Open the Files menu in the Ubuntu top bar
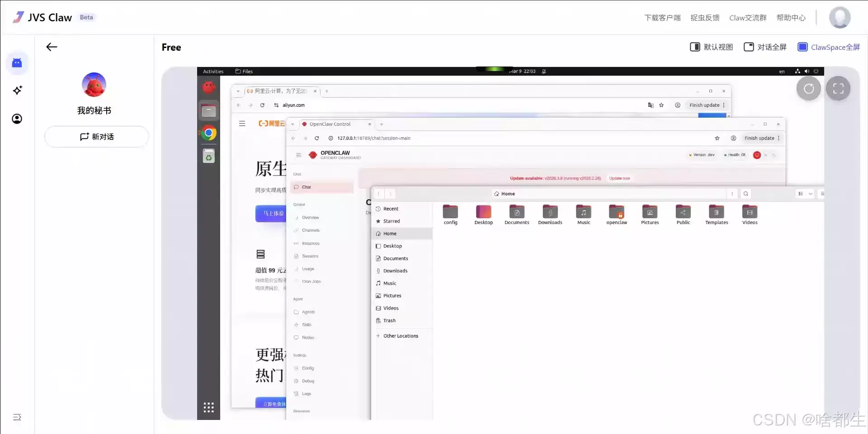Image resolution: width=868 pixels, height=434 pixels. click(x=244, y=71)
